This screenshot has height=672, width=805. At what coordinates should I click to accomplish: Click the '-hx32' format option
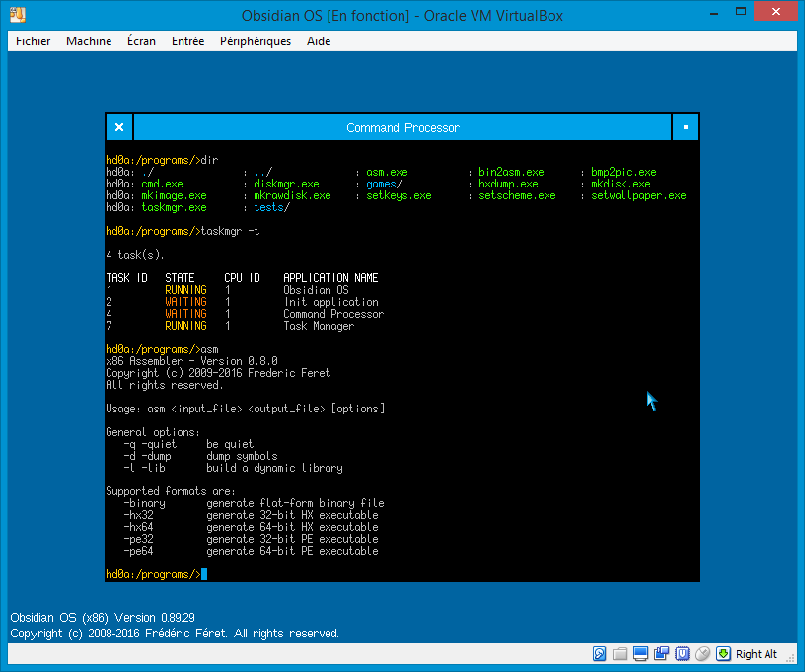pyautogui.click(x=139, y=515)
